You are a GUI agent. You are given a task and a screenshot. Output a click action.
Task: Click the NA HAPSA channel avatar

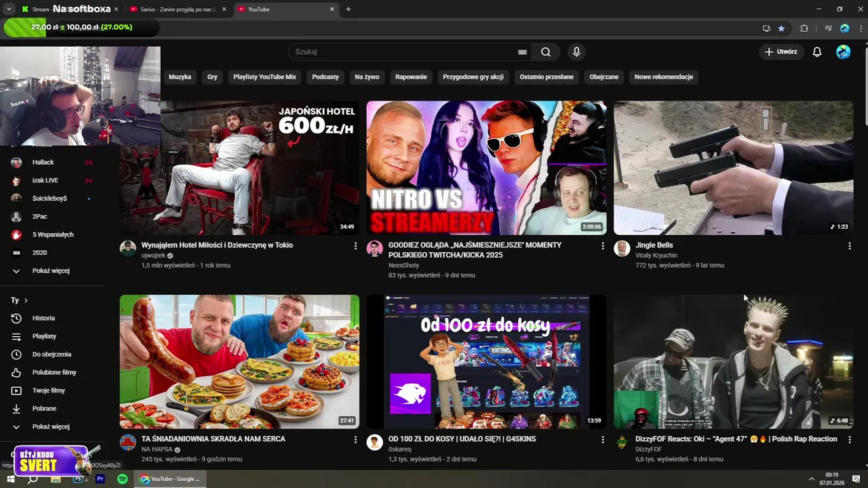[x=128, y=443]
